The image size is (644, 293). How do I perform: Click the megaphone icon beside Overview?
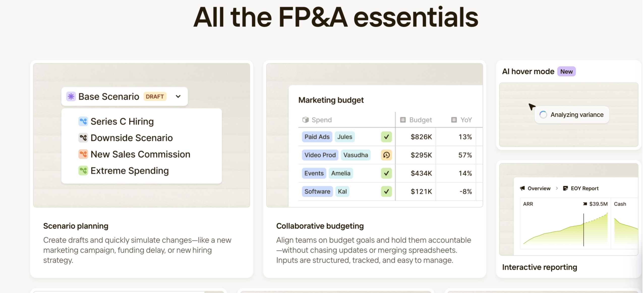point(522,188)
